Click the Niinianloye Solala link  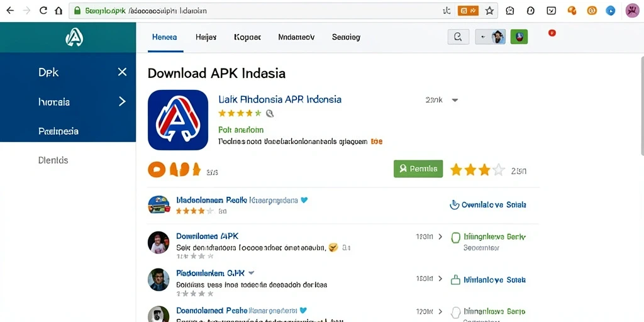coord(494,280)
